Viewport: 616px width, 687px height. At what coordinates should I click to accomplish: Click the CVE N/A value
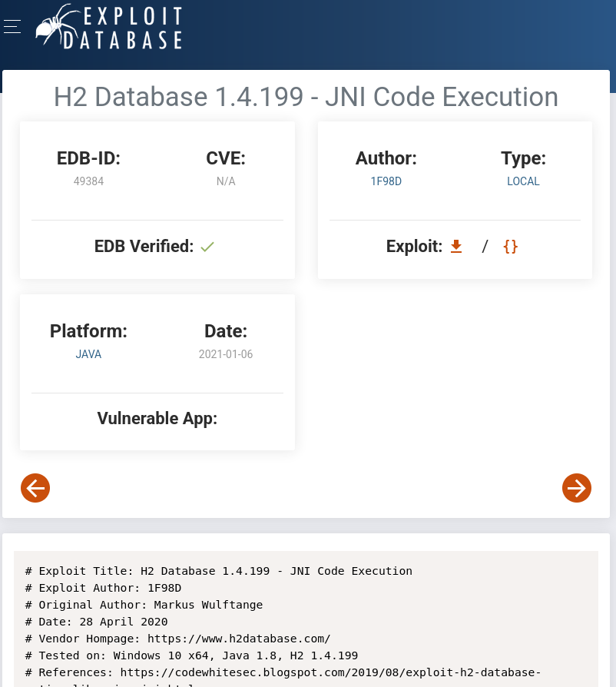tap(226, 181)
